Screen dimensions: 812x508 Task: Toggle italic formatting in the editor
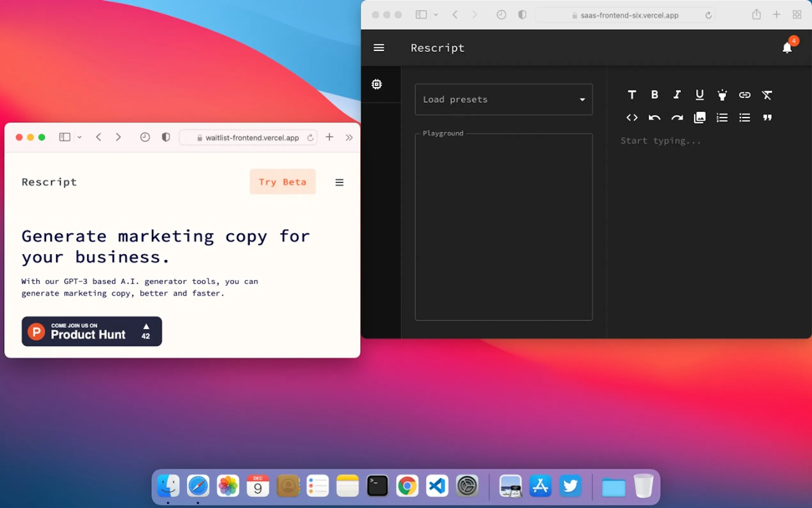677,95
